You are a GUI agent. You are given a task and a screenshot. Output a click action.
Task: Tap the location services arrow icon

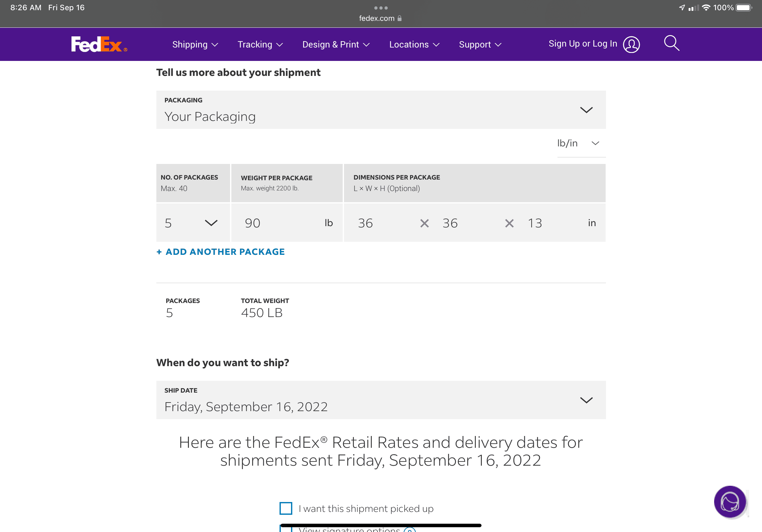point(682,7)
